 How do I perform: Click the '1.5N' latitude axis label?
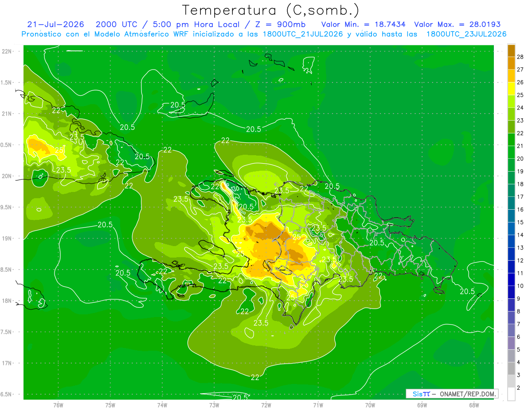point(7,82)
